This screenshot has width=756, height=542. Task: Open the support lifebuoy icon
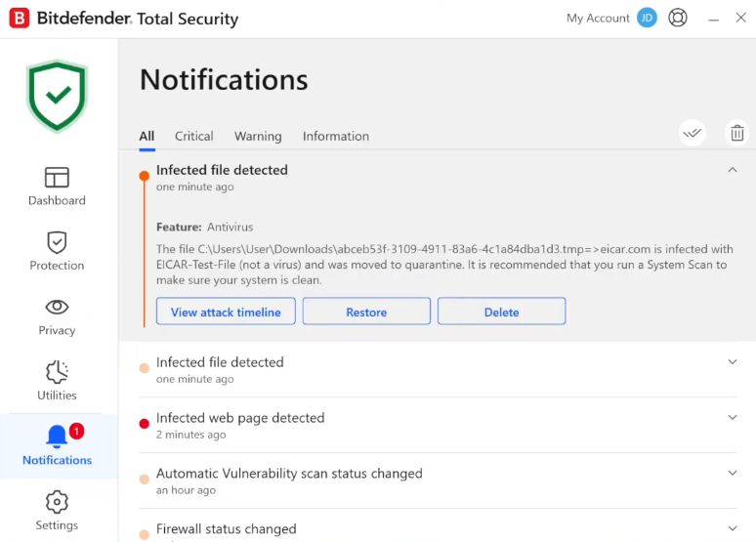[678, 18]
